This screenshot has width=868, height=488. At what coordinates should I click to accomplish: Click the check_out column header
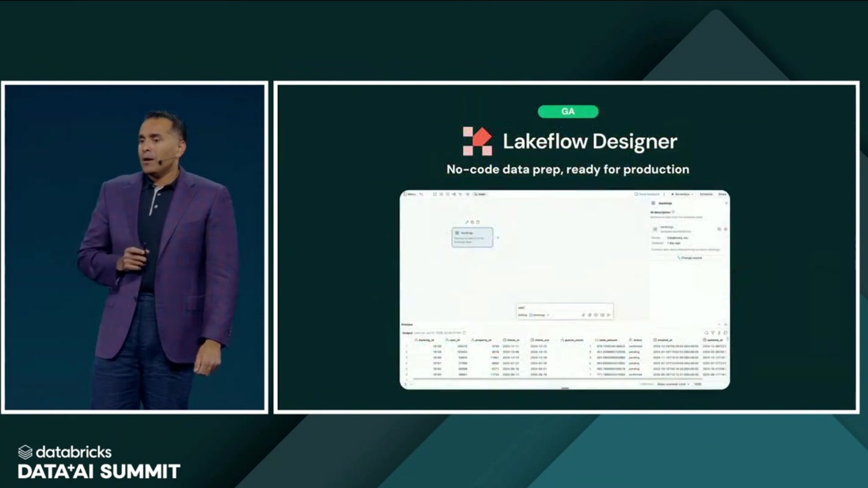click(x=540, y=340)
